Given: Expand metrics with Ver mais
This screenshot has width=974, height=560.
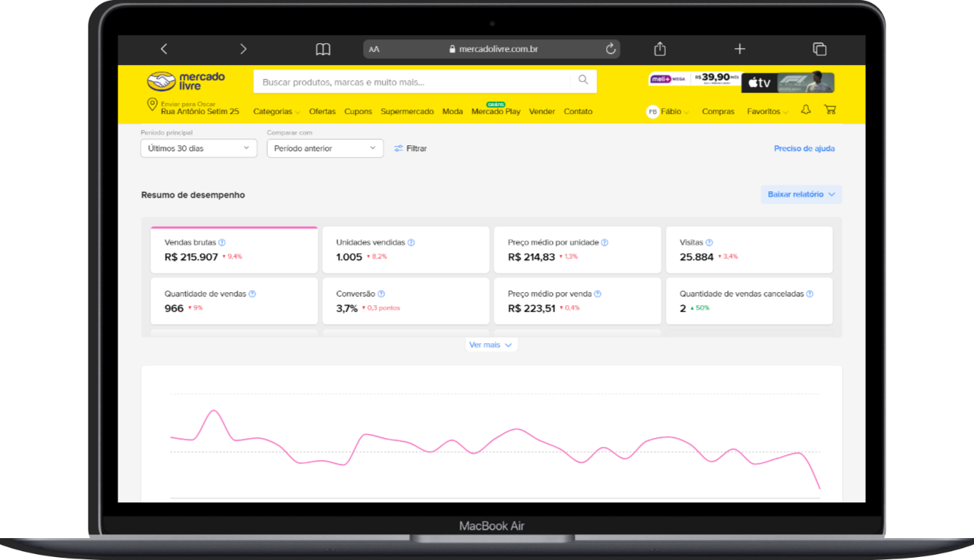Looking at the screenshot, I should click(491, 345).
